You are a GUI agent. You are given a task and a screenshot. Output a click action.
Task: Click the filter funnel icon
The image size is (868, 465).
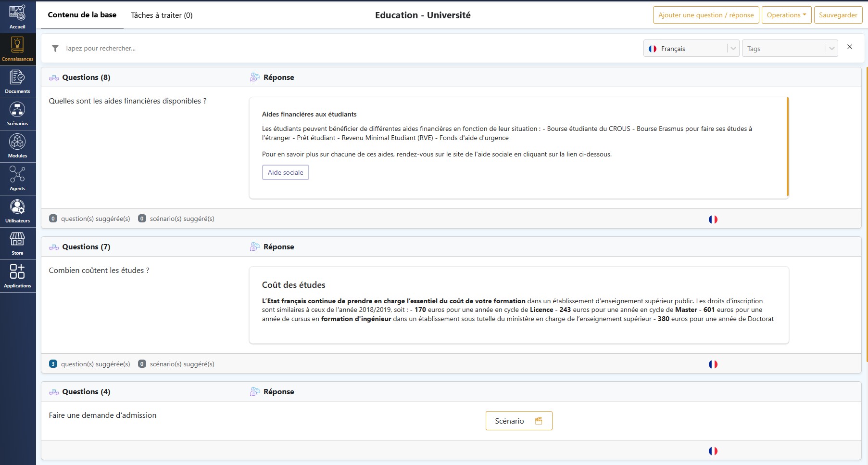click(55, 49)
